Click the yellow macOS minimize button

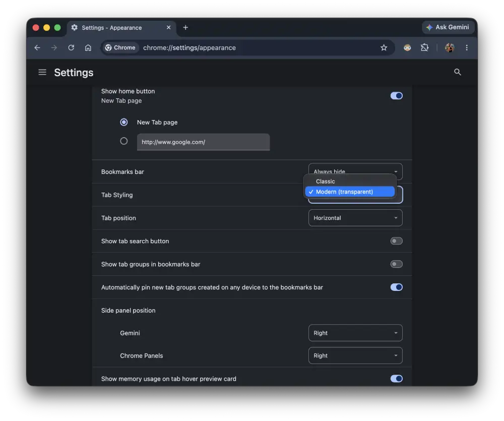pos(46,28)
